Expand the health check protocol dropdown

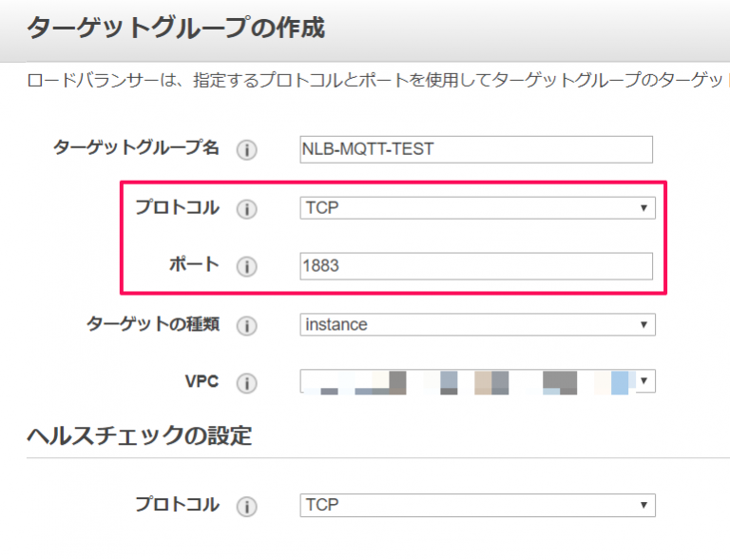point(478,505)
